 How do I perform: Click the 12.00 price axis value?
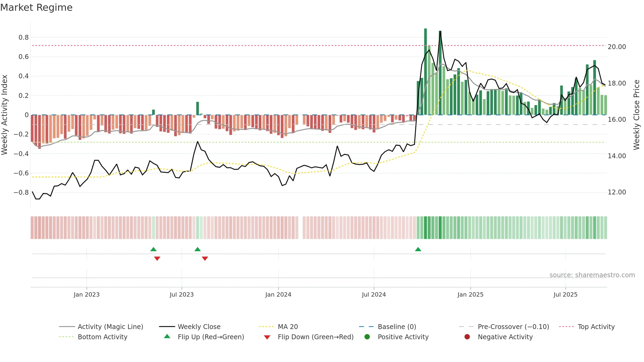coord(617,192)
